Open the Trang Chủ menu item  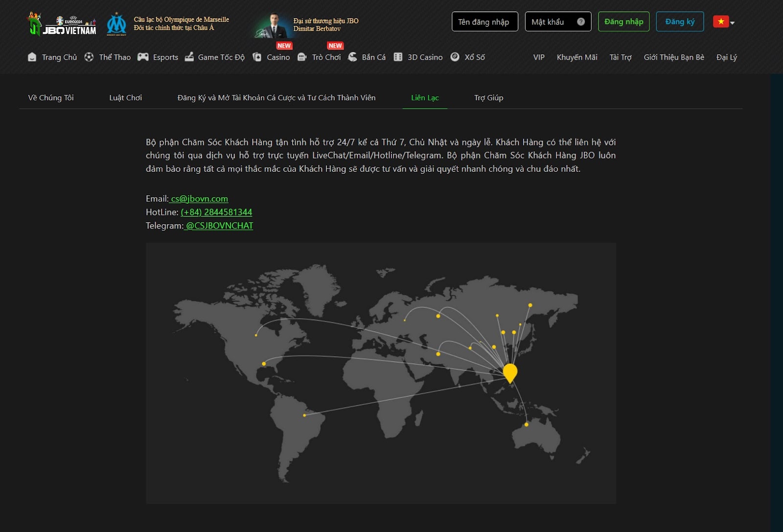[59, 57]
